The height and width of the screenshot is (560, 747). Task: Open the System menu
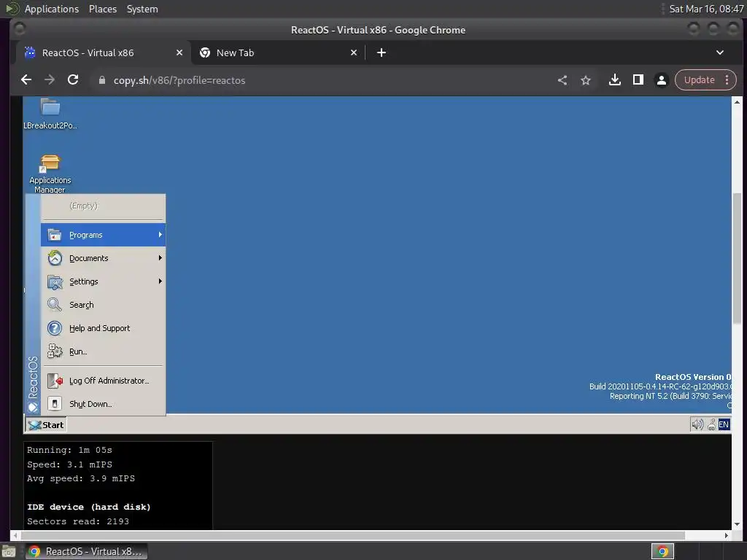click(142, 9)
